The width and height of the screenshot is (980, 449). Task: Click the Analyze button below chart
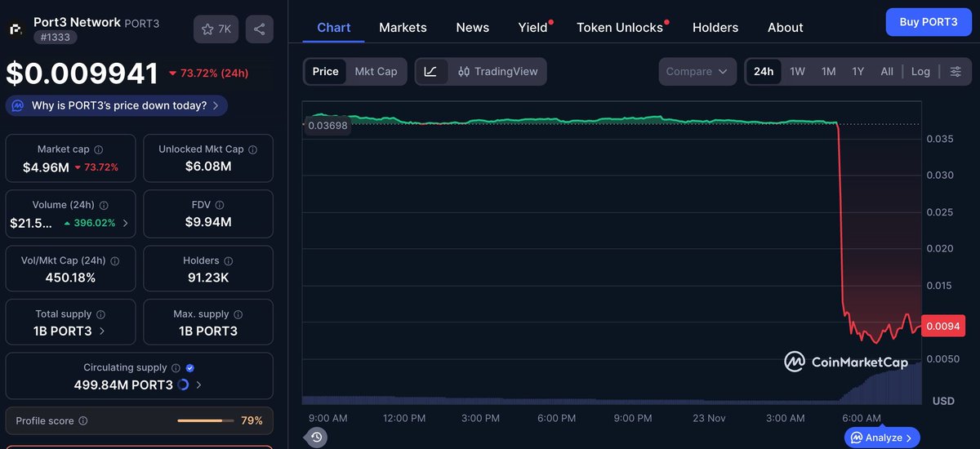[x=881, y=438]
